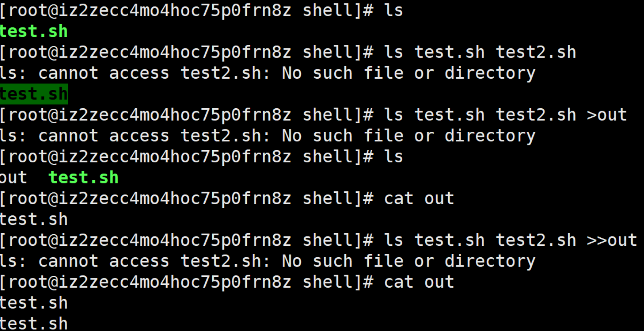Click the first 'cat out' command
644x331 pixels.
(x=419, y=199)
